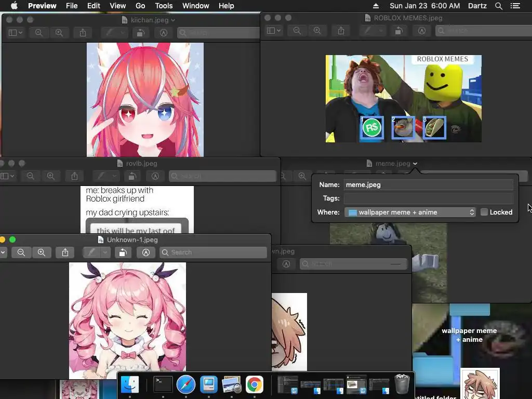Show Markup toolbar in wn.jpeg window

point(286,264)
